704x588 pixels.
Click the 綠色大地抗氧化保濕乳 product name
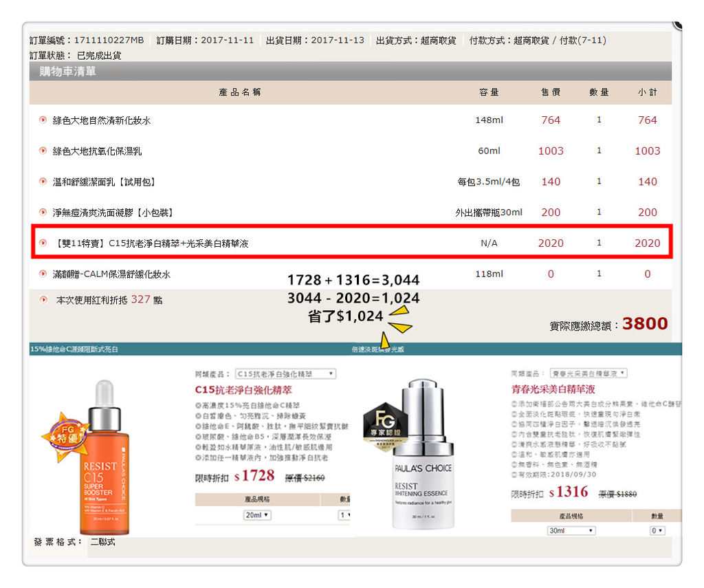97,151
